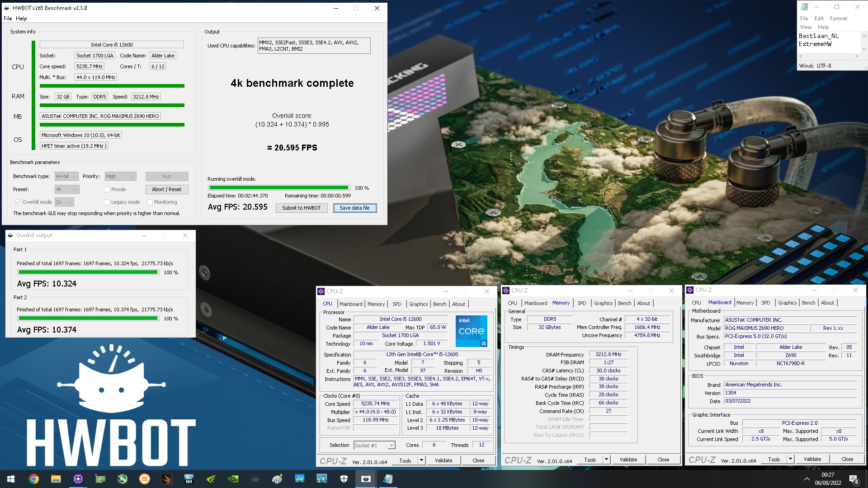
Task: Launch the orange 3DMark taskbar icon
Action: pyautogui.click(x=167, y=479)
